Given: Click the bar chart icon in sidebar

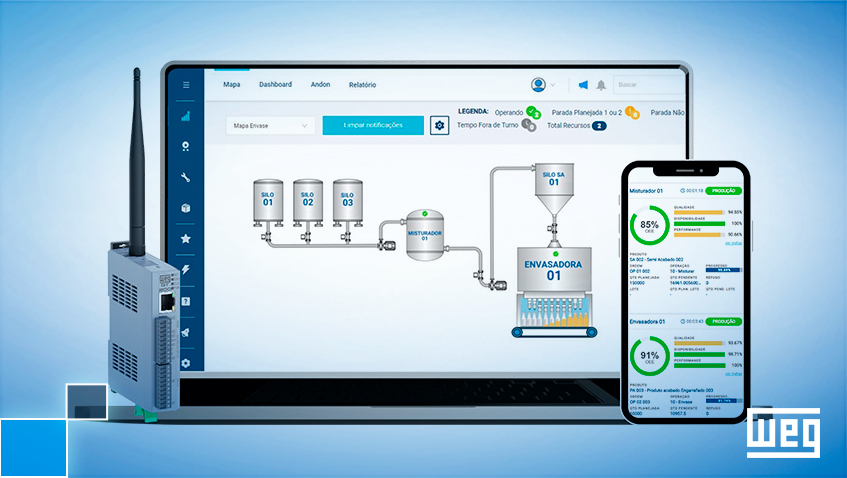Looking at the screenshot, I should (186, 116).
